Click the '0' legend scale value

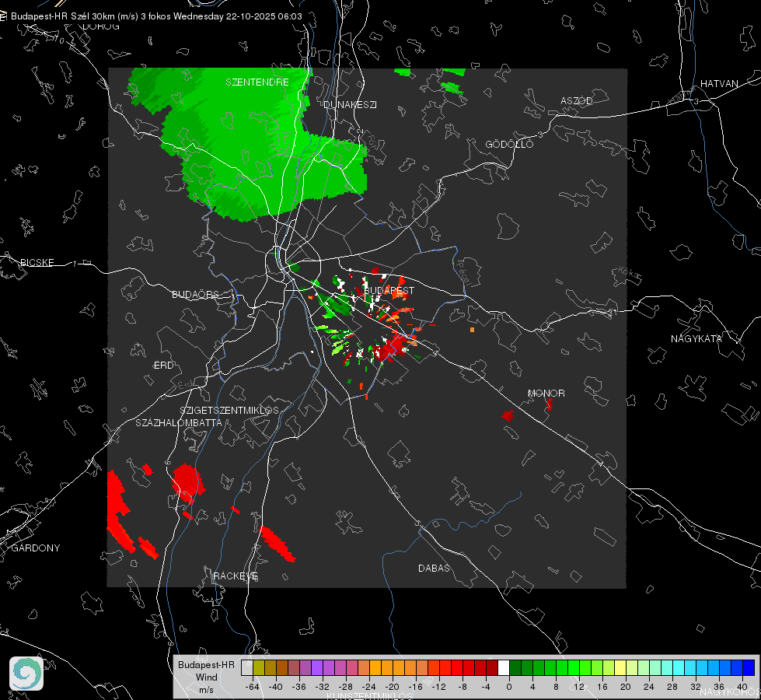pyautogui.click(x=508, y=687)
